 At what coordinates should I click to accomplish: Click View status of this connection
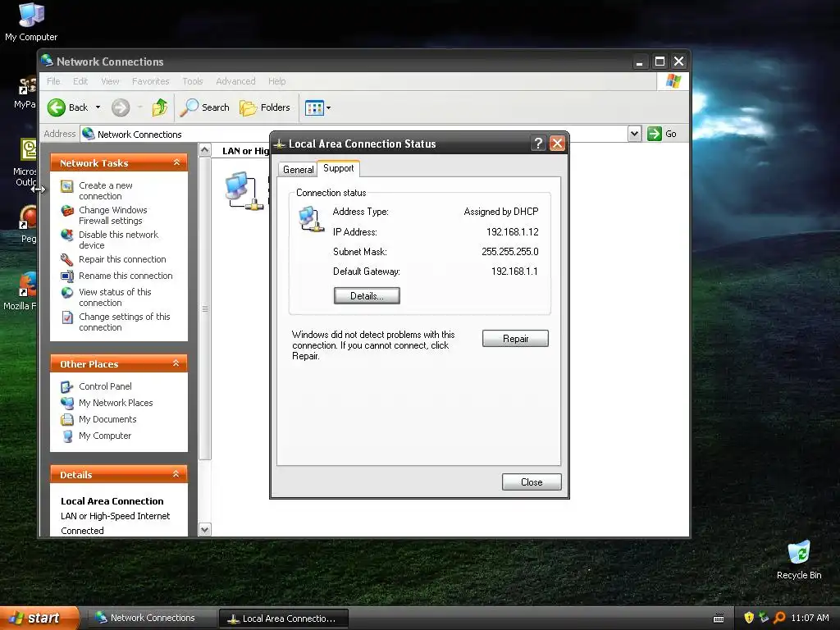[115, 297]
